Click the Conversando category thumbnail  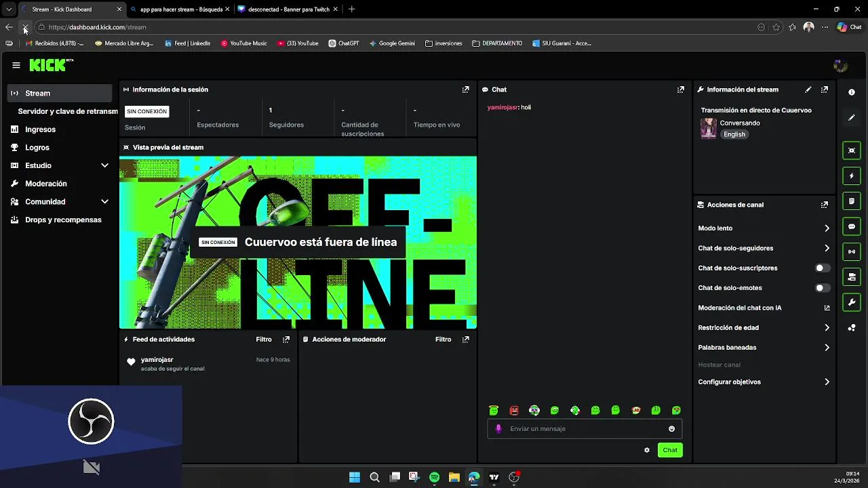(x=709, y=129)
